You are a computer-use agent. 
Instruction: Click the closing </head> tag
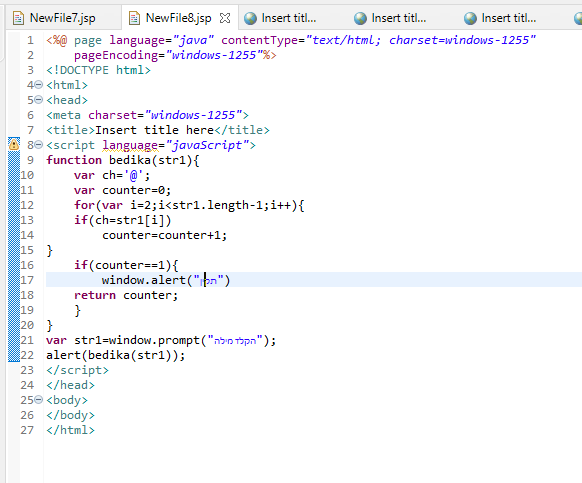(x=70, y=385)
